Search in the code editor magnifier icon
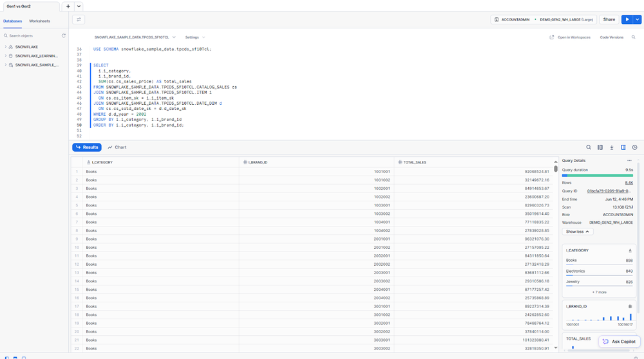This screenshot has height=359, width=644. 634,37
